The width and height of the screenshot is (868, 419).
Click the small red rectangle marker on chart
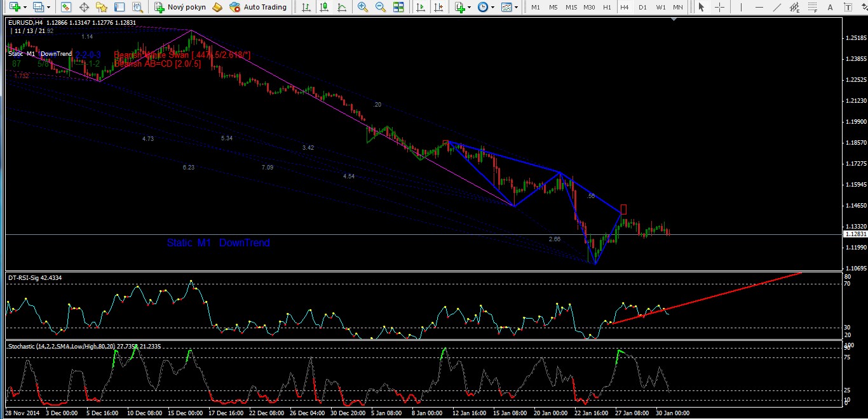point(623,209)
